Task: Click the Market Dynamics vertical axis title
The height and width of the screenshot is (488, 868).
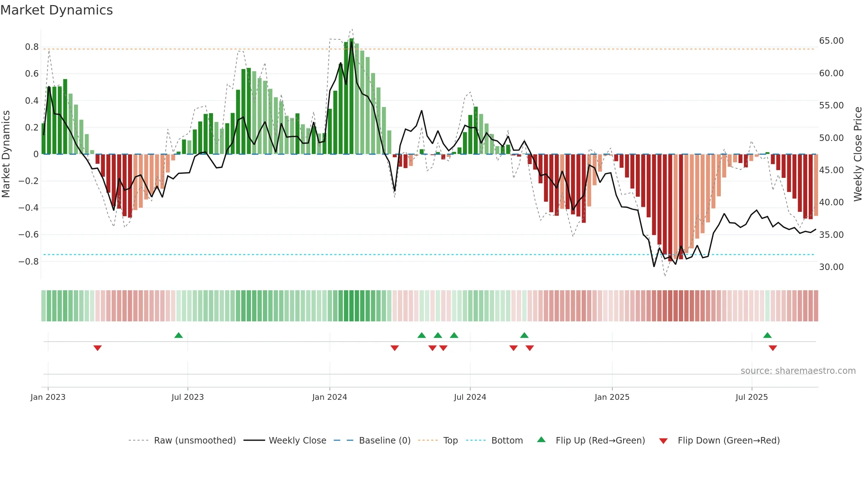Action: 6,154
